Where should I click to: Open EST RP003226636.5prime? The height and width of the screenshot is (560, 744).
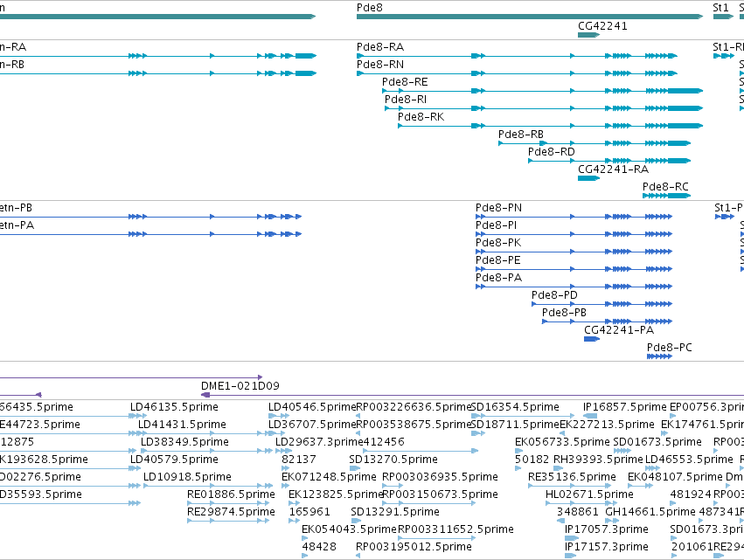coord(414,407)
